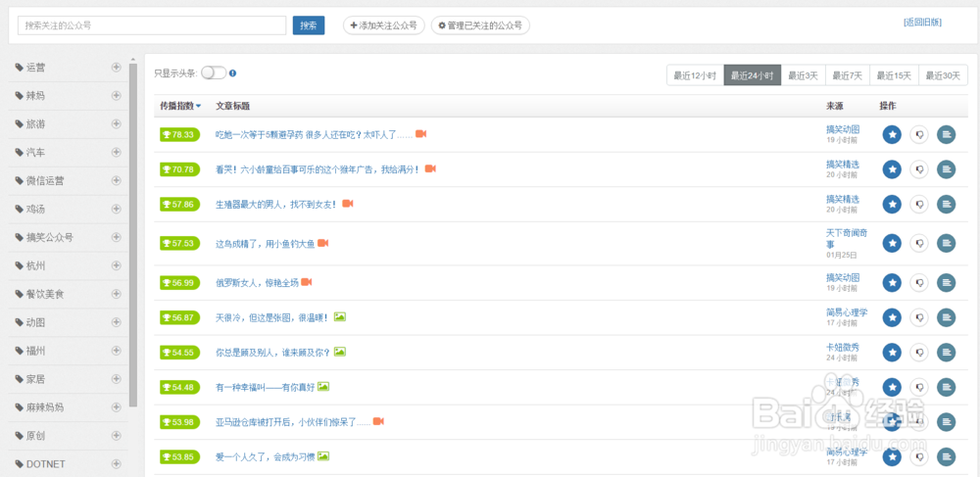
Task: Click the info icon beside 只显示头条 switch
Action: (x=232, y=73)
